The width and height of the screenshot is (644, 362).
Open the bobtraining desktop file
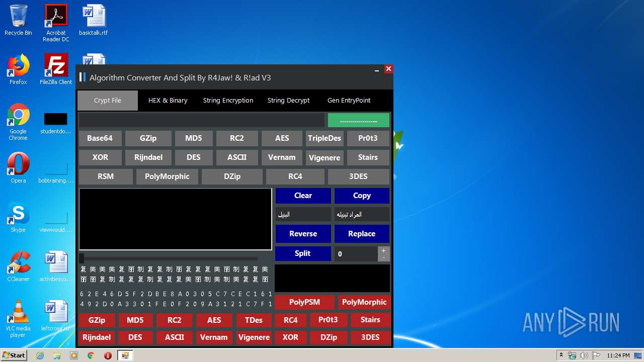pyautogui.click(x=56, y=171)
